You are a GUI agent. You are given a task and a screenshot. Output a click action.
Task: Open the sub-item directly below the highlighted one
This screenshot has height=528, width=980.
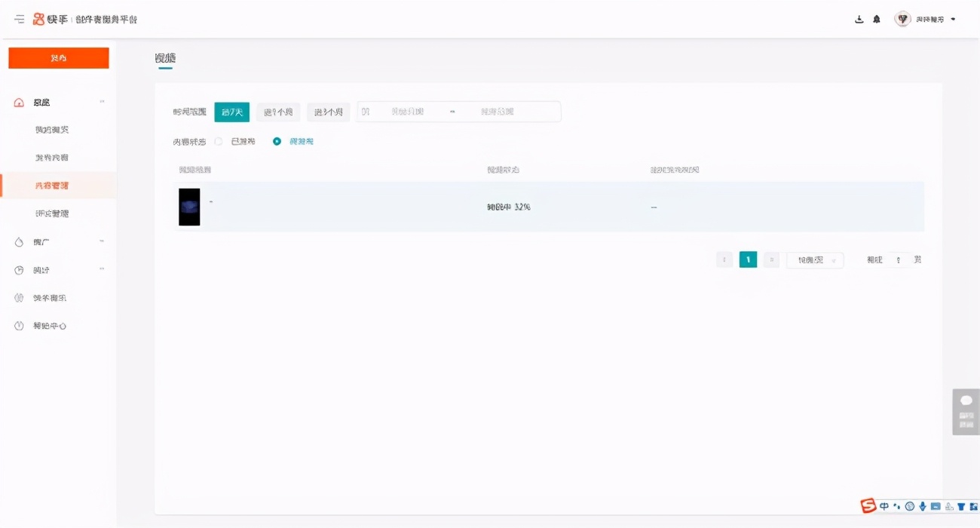(52, 213)
